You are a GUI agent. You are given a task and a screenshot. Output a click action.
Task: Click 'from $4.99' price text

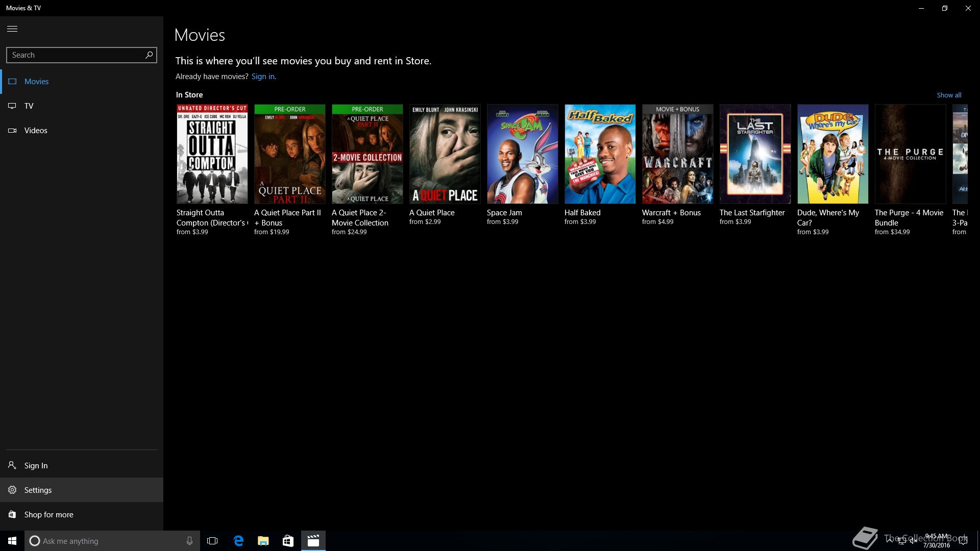(x=657, y=222)
